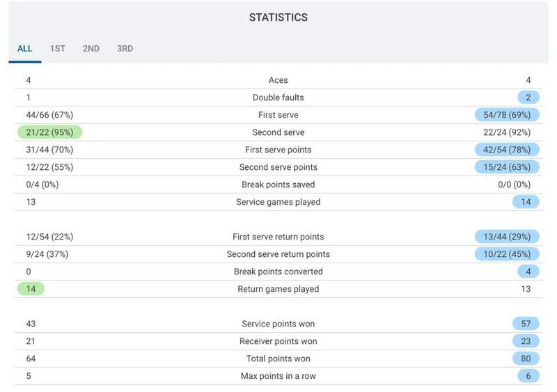Open the 3RD set statistics tab
Screen dimensions: 557x392
click(x=125, y=49)
